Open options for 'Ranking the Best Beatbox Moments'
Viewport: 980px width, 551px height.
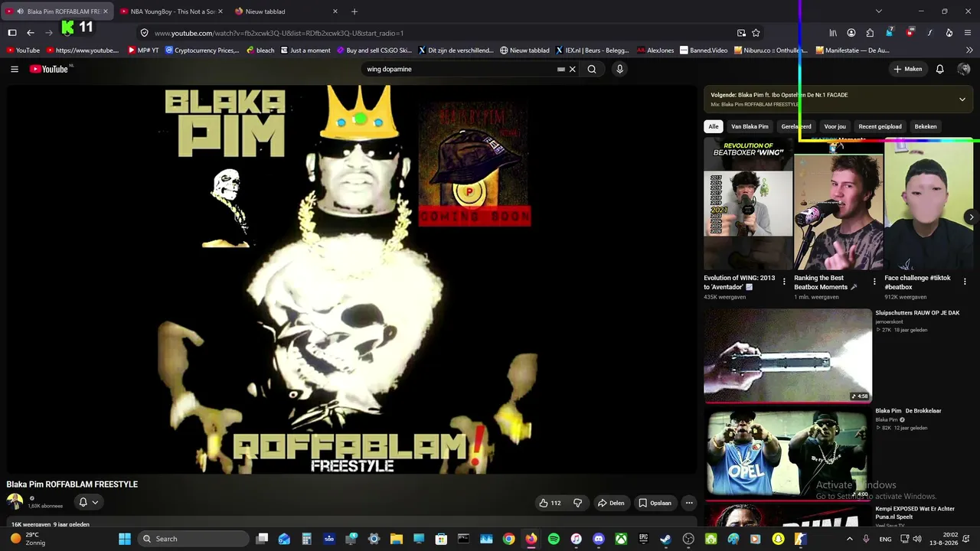point(874,282)
